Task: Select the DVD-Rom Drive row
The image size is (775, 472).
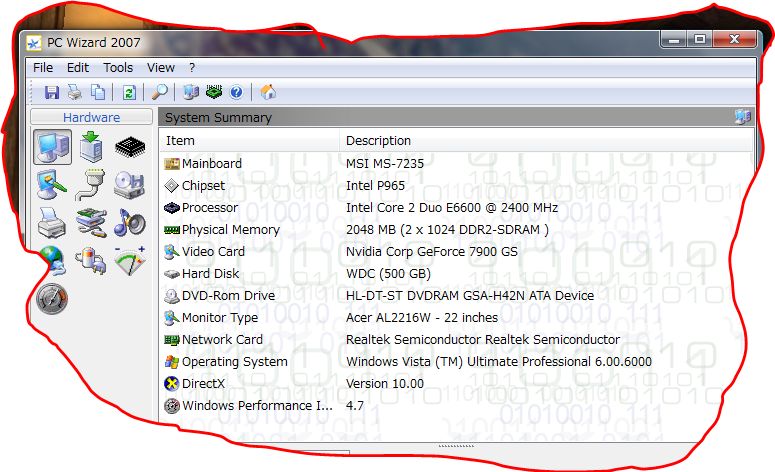Action: click(x=457, y=296)
